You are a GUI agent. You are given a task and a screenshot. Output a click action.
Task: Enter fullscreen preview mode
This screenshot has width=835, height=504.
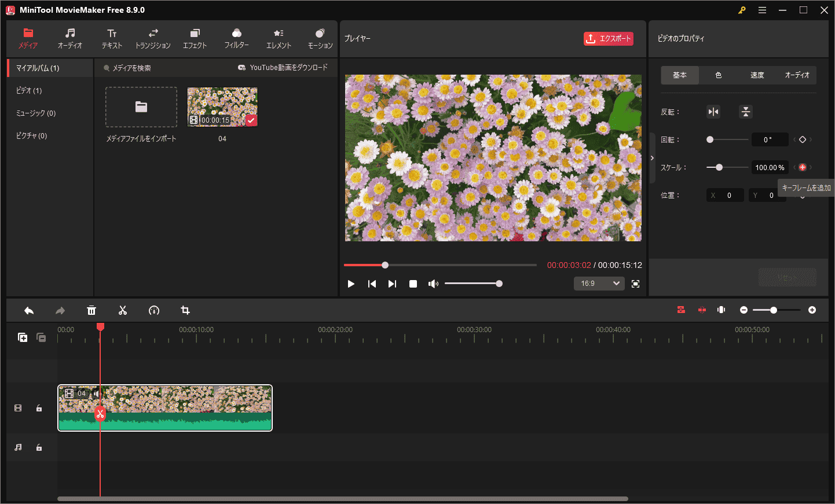click(x=635, y=284)
